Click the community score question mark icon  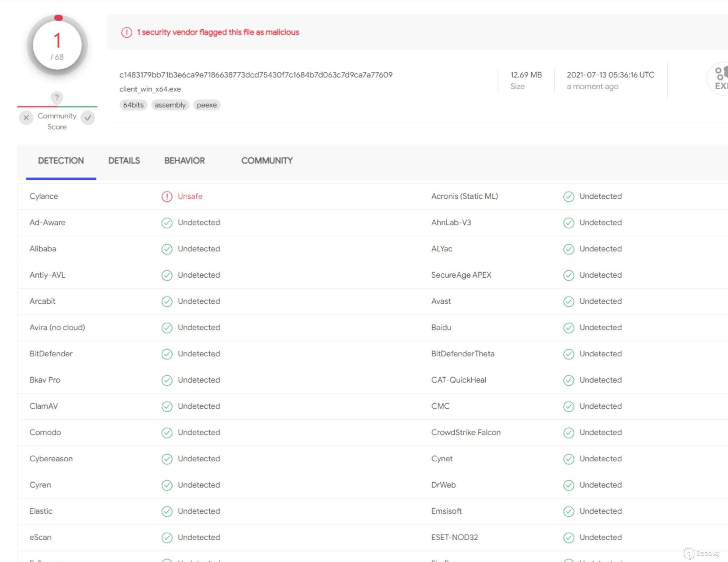pyautogui.click(x=57, y=97)
